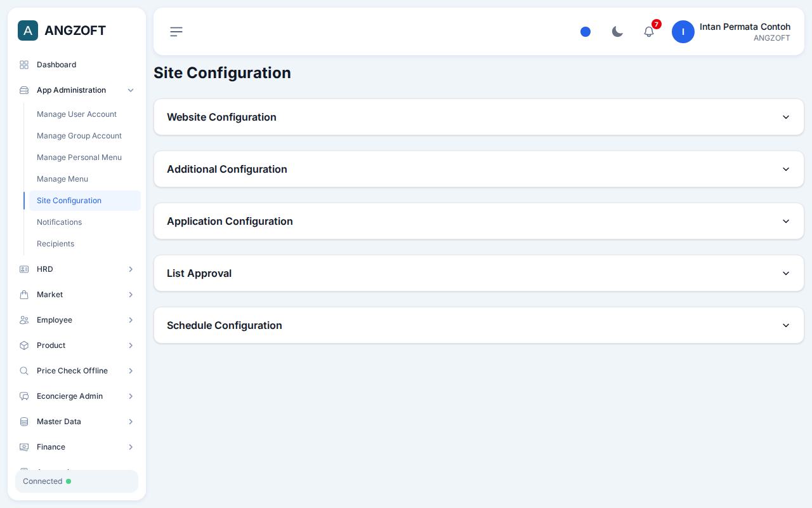
Task: Expand Additional Configuration chevron
Action: click(786, 169)
